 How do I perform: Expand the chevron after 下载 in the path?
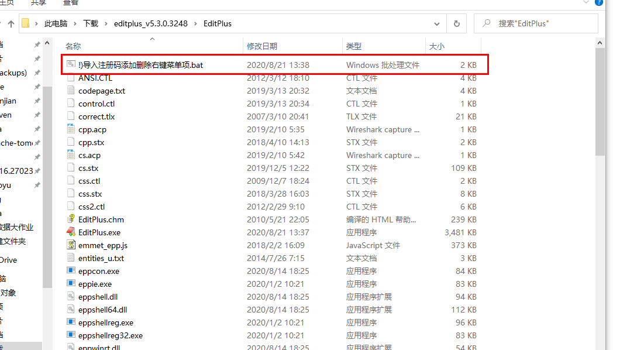point(105,24)
